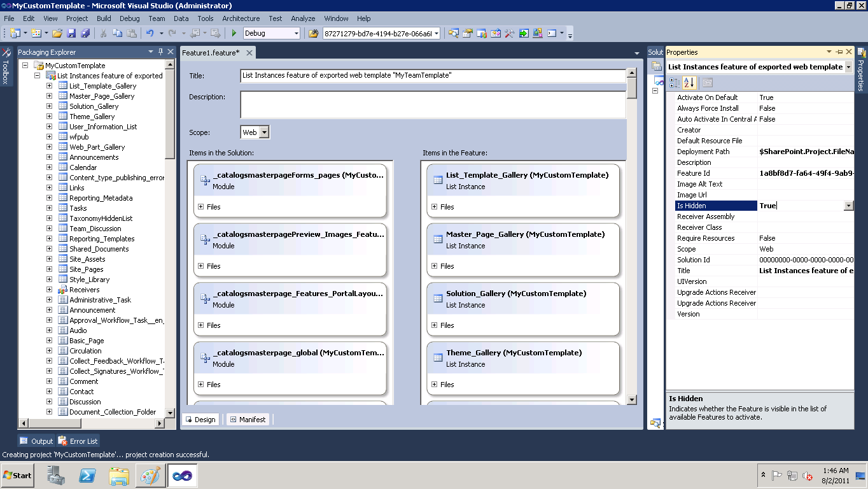Image resolution: width=868 pixels, height=489 pixels.
Task: Select the Activate On Default property row
Action: (764, 97)
